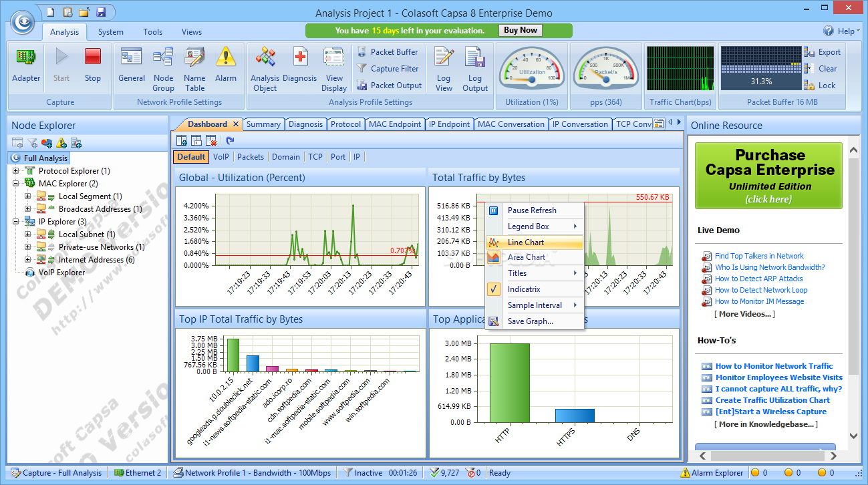
Task: Click the Utilization gauge
Action: tap(532, 69)
